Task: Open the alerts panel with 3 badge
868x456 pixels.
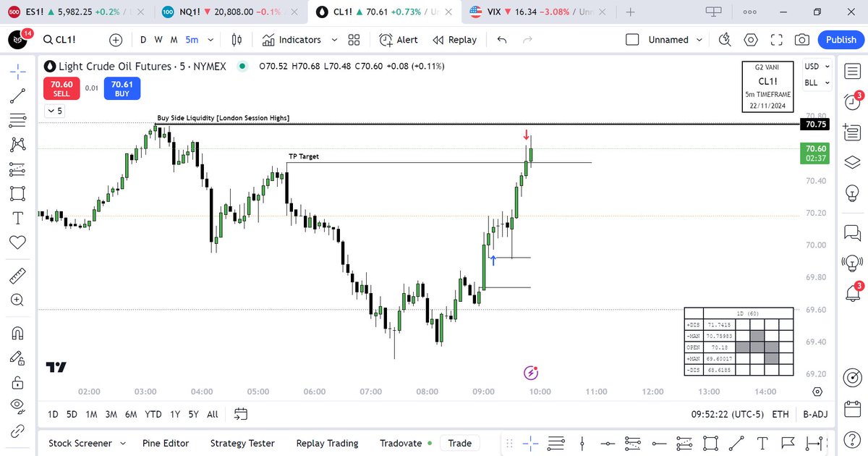Action: tap(852, 101)
